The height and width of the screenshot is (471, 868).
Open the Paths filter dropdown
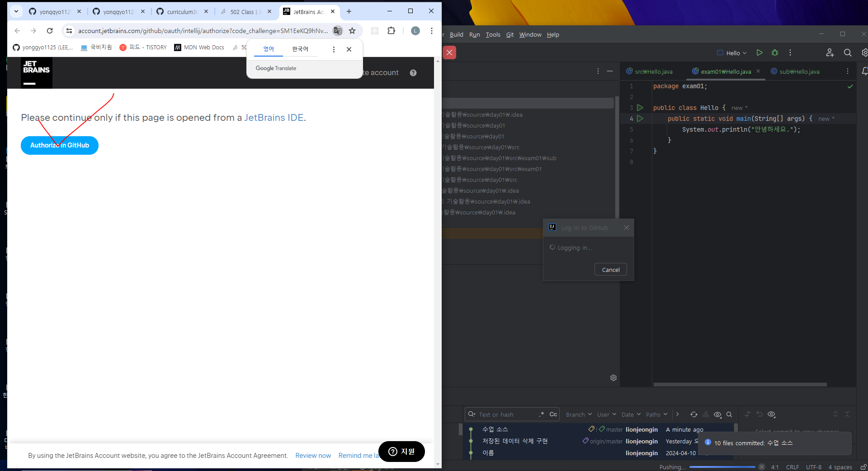click(656, 414)
